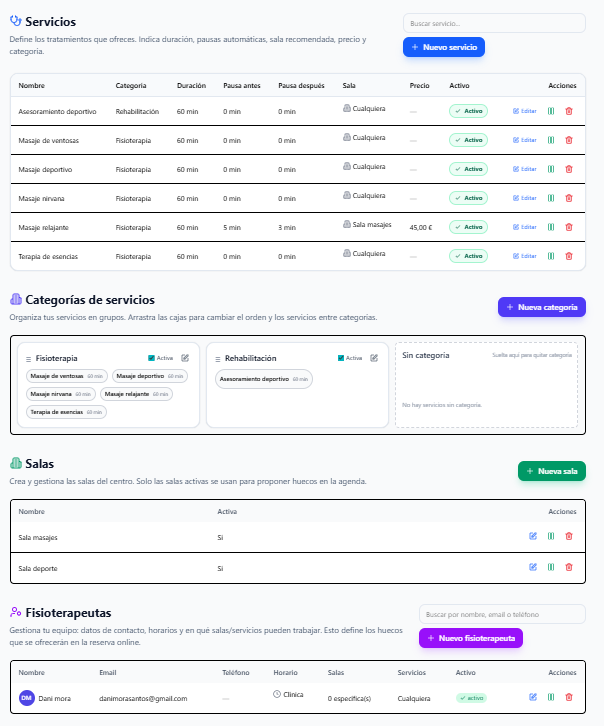This screenshot has width=604, height=726.
Task: Click the Nuevo servicio button
Action: click(x=443, y=47)
